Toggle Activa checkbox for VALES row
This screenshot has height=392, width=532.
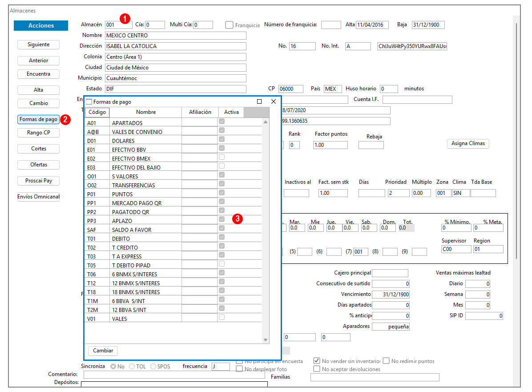click(222, 317)
